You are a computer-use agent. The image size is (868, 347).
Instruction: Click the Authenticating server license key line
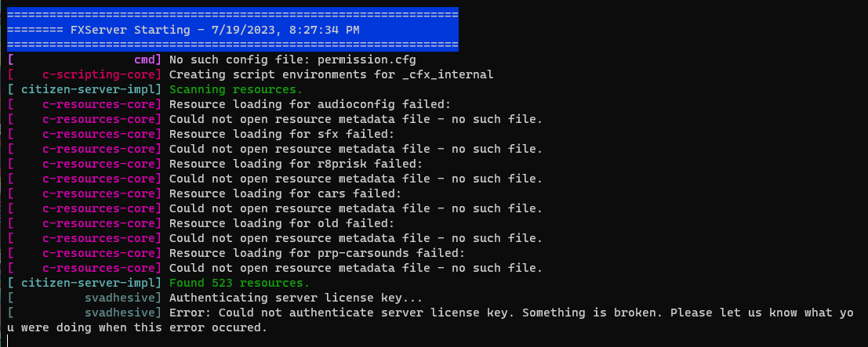(296, 298)
